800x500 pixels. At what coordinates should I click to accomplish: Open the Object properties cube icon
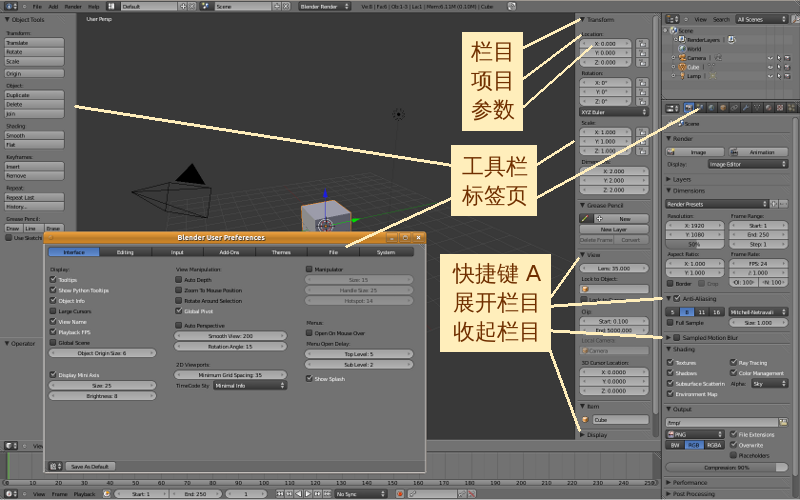click(723, 108)
